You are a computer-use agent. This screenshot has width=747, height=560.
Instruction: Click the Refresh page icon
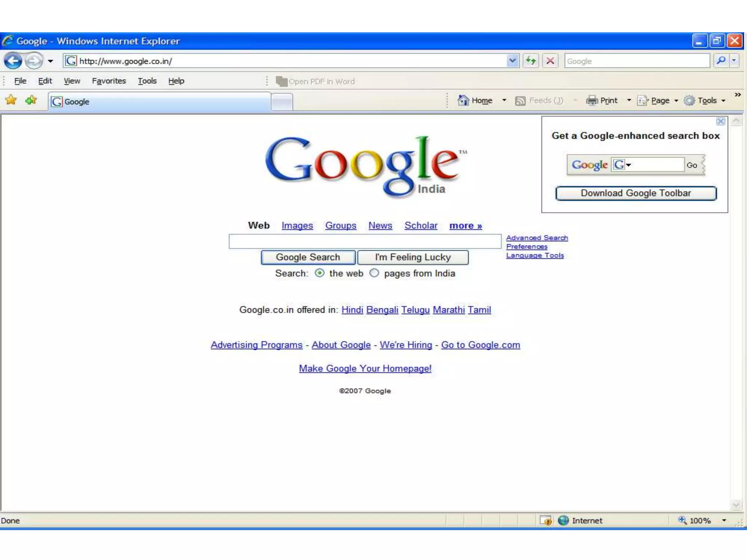(x=531, y=61)
